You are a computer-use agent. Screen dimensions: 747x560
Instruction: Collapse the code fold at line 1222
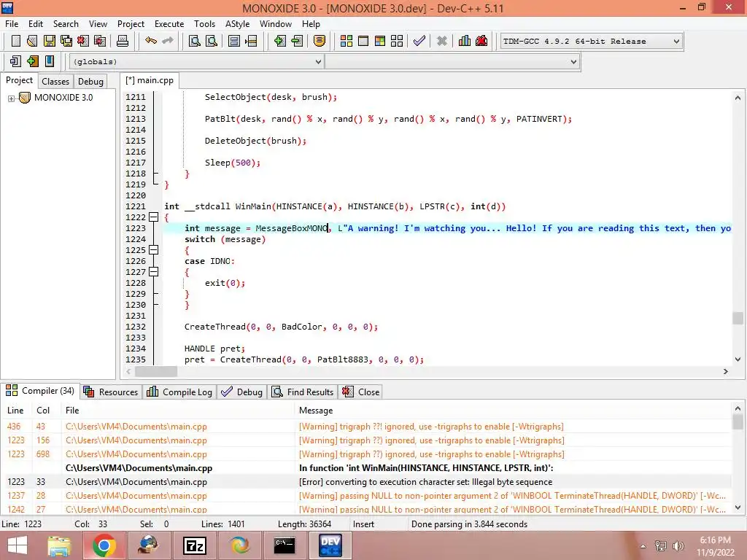click(x=153, y=217)
